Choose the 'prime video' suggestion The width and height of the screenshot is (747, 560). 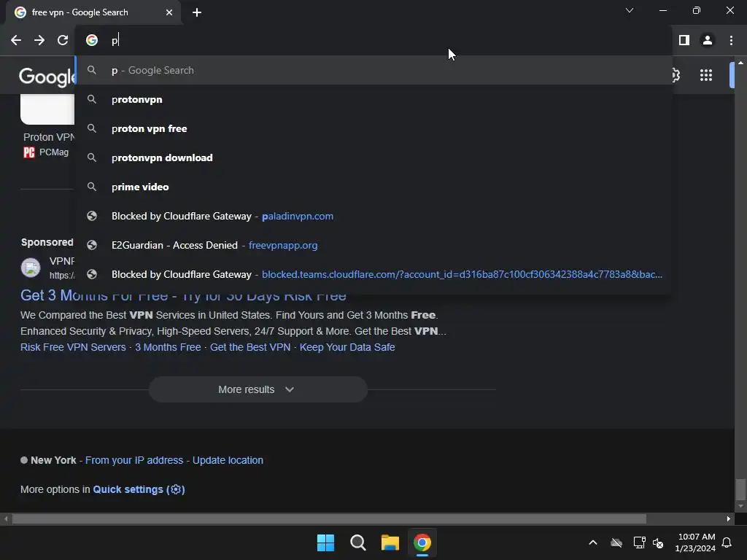[373, 187]
